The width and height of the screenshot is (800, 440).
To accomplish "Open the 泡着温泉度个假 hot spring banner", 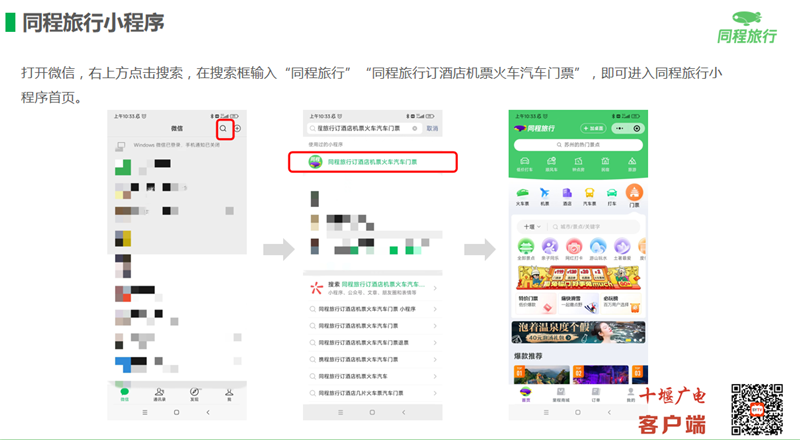I will [x=578, y=332].
